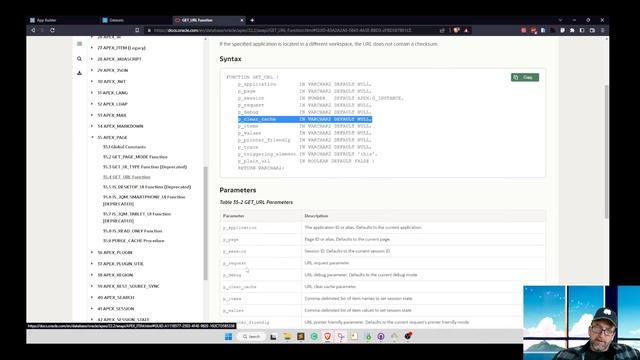
Task: Open the 40 APEX_SEARCH chapter
Action: point(116,298)
